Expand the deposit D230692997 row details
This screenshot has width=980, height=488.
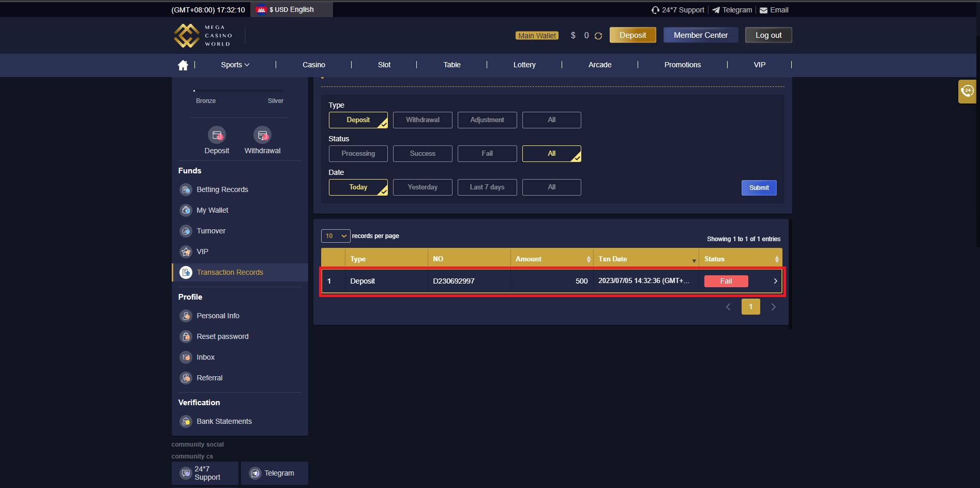tap(775, 281)
